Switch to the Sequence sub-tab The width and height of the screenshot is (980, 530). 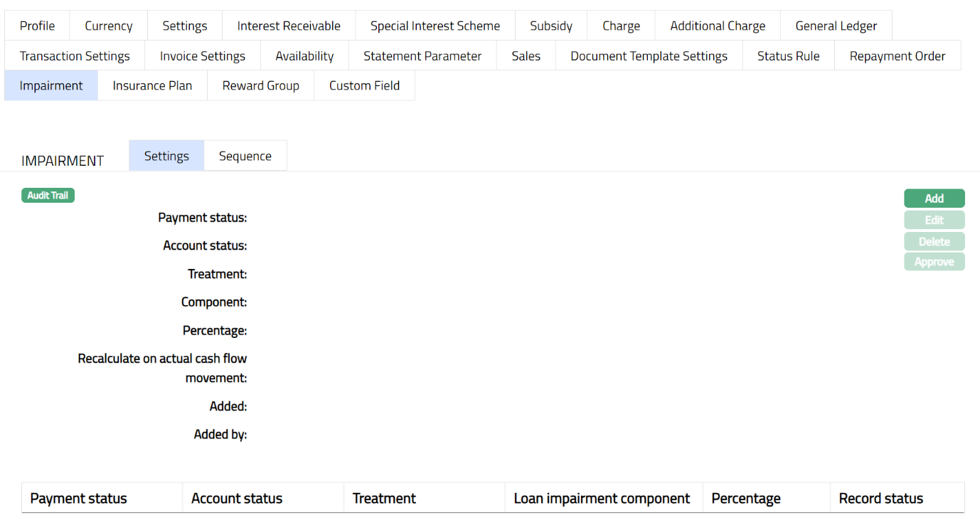click(x=245, y=156)
